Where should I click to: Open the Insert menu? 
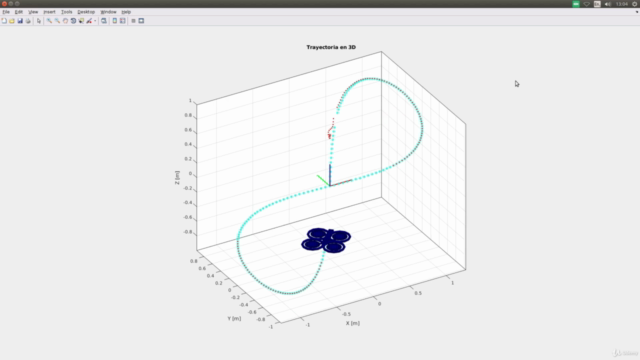point(49,12)
